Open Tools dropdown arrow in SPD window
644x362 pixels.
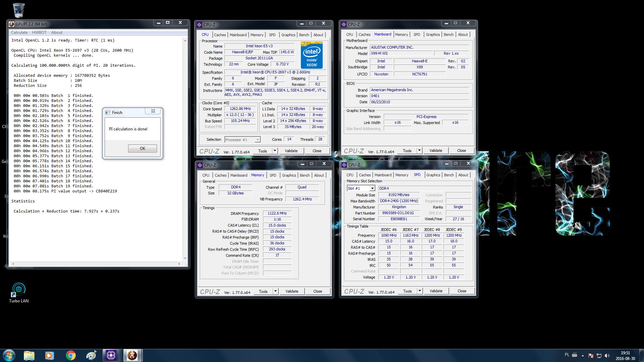tap(420, 291)
